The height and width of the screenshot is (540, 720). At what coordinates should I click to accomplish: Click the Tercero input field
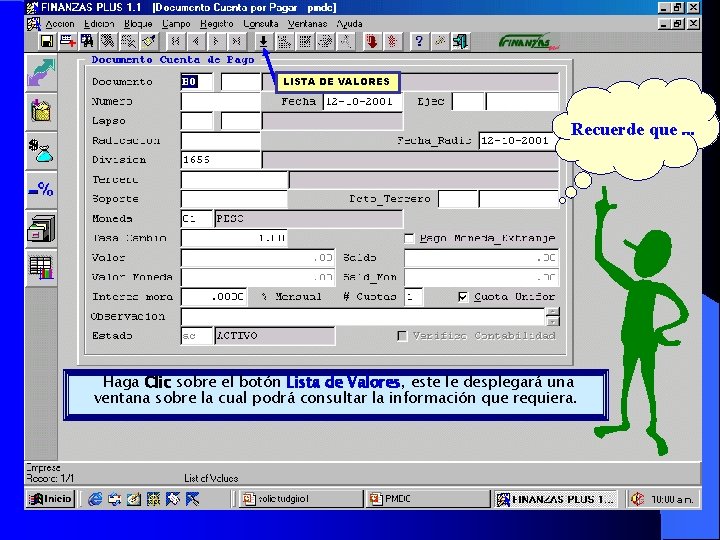coord(235,180)
